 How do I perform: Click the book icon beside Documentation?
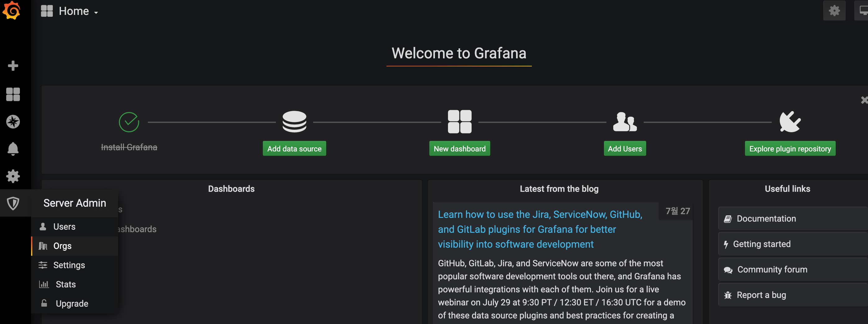(728, 219)
